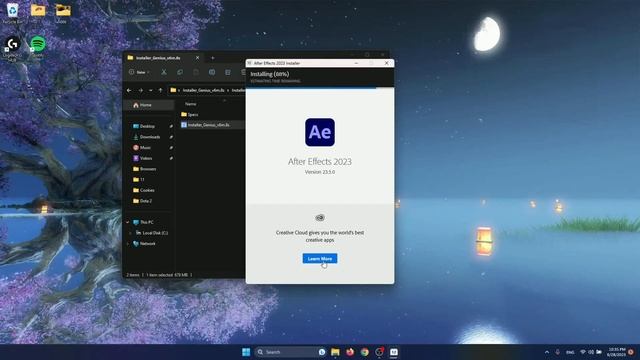The image size is (640, 360).
Task: Click the Cut scissors icon in File Explorer
Action: (164, 72)
